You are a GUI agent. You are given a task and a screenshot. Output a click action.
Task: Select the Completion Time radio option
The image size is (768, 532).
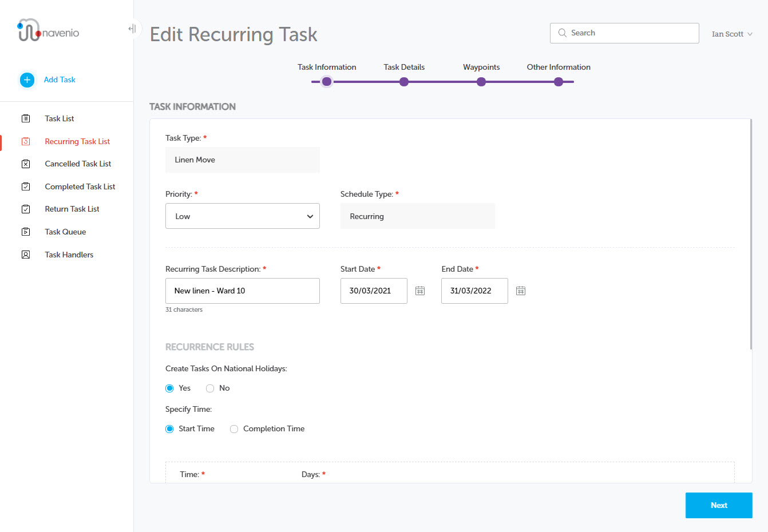click(x=234, y=429)
